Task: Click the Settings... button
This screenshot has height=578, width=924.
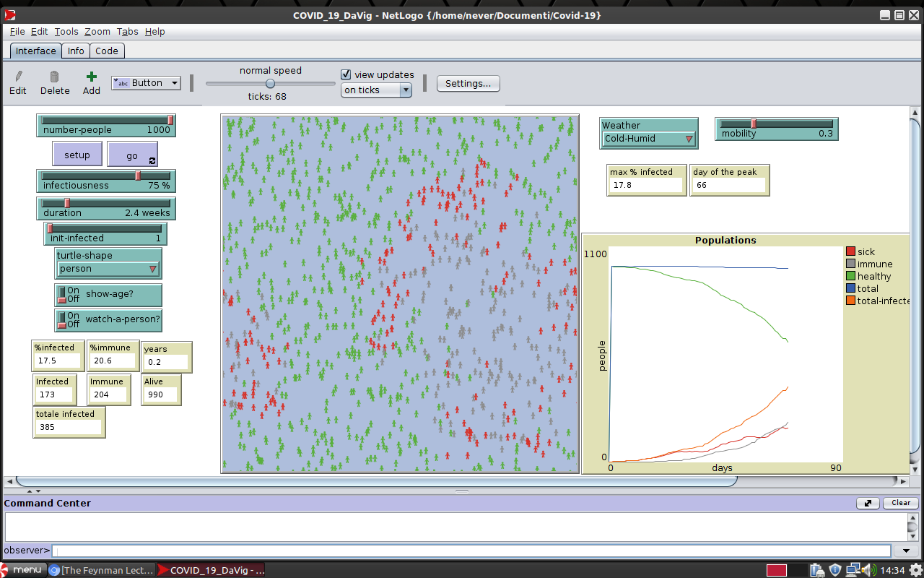Action: [468, 83]
